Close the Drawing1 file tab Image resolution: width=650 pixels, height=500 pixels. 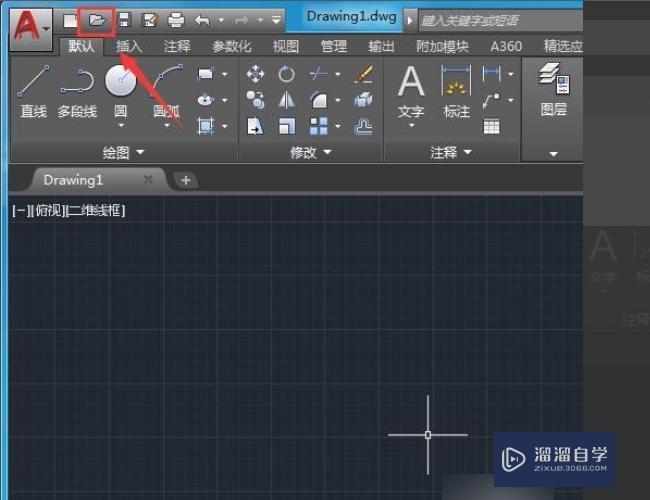148,180
